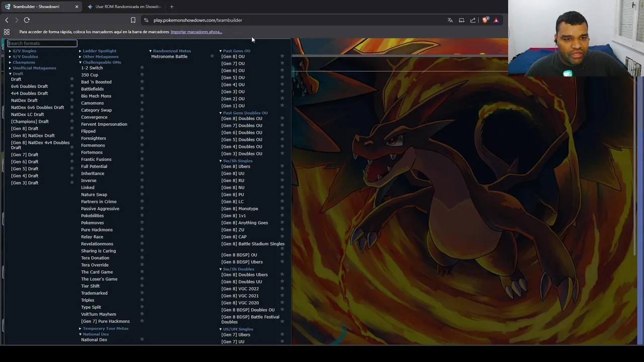Click the star next to Inheritance

pos(142,173)
